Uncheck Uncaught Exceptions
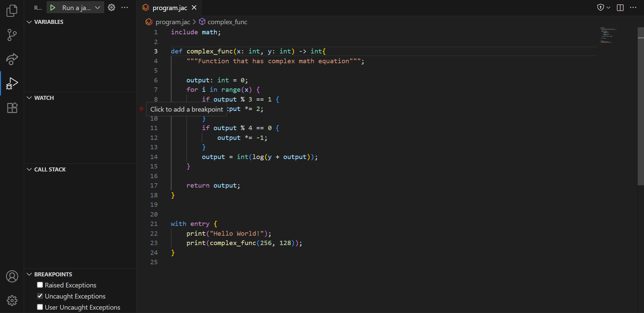The width and height of the screenshot is (644, 313). coord(40,296)
